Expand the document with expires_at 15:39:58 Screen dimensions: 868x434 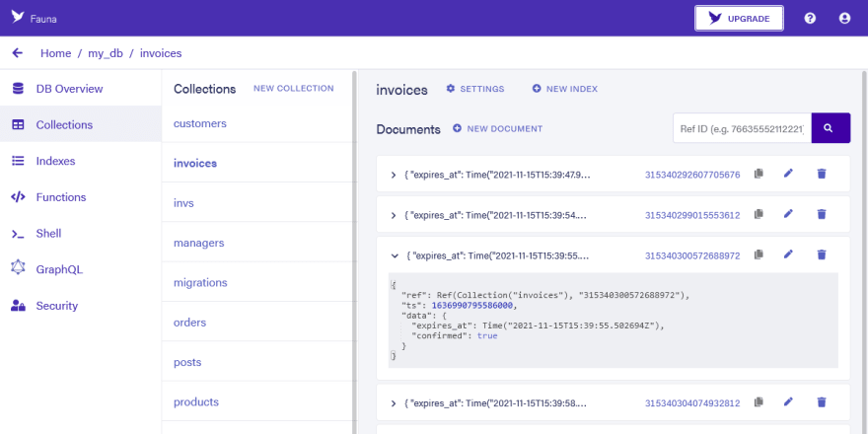coord(394,403)
